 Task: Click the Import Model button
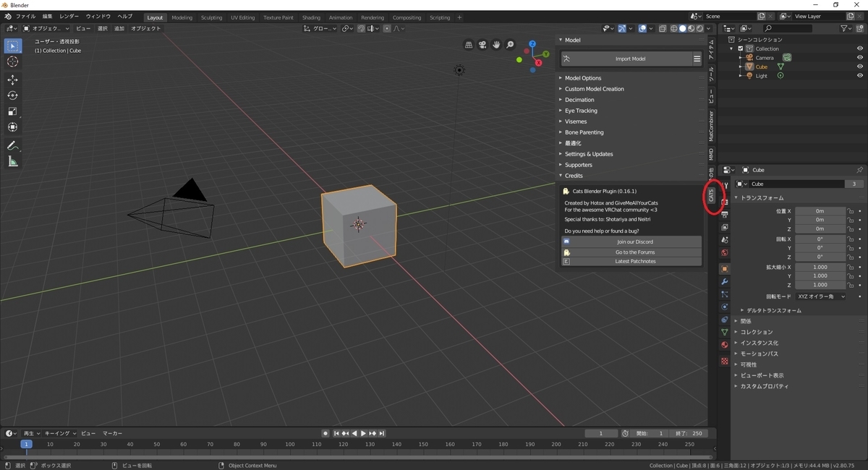[625, 59]
